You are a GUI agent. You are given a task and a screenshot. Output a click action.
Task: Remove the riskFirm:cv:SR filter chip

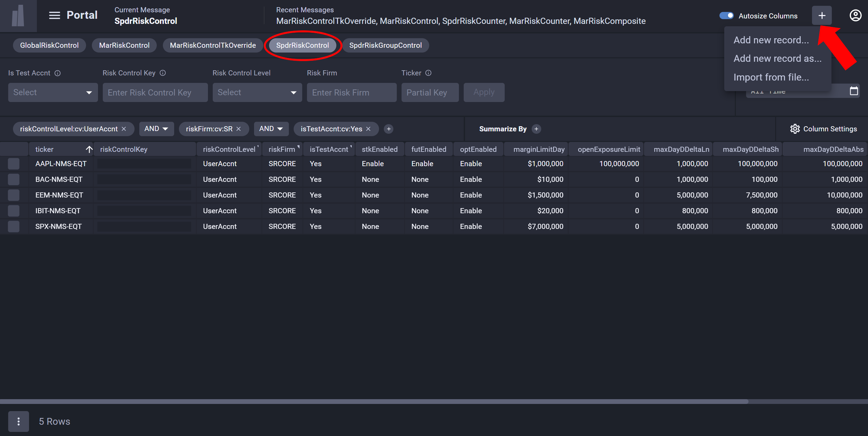coord(239,129)
